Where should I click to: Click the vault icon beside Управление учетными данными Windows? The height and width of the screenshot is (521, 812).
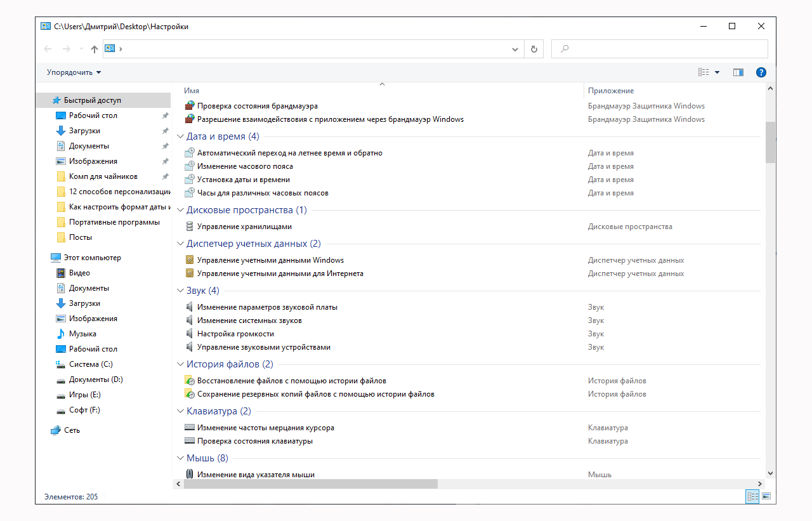(189, 260)
